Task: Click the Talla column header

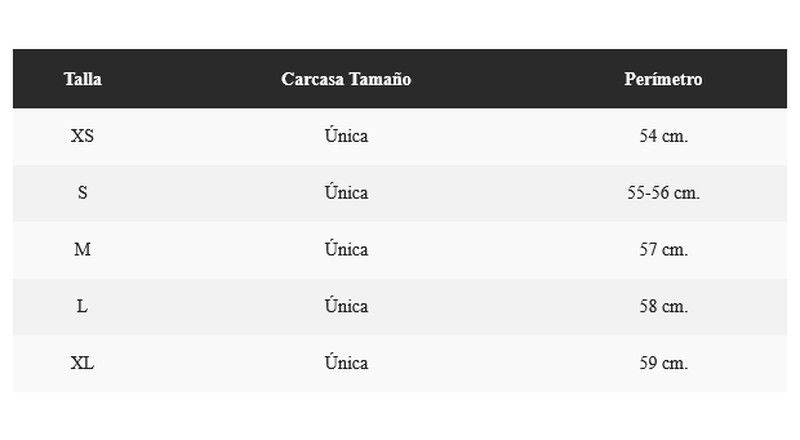Action: pyautogui.click(x=82, y=79)
